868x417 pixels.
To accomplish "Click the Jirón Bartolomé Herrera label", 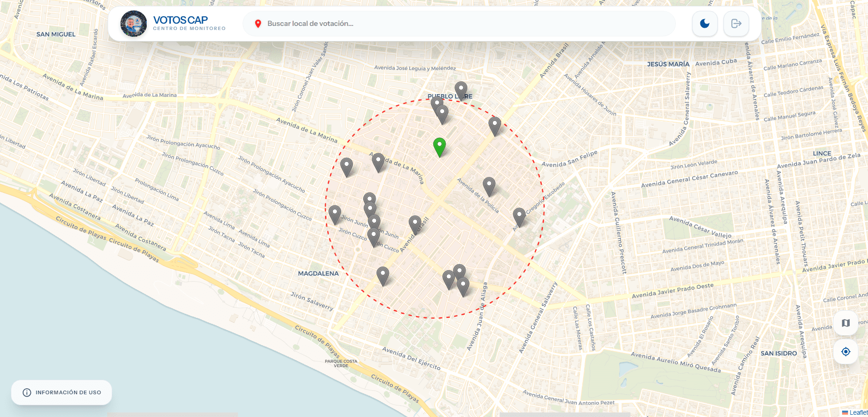I will point(811,135).
